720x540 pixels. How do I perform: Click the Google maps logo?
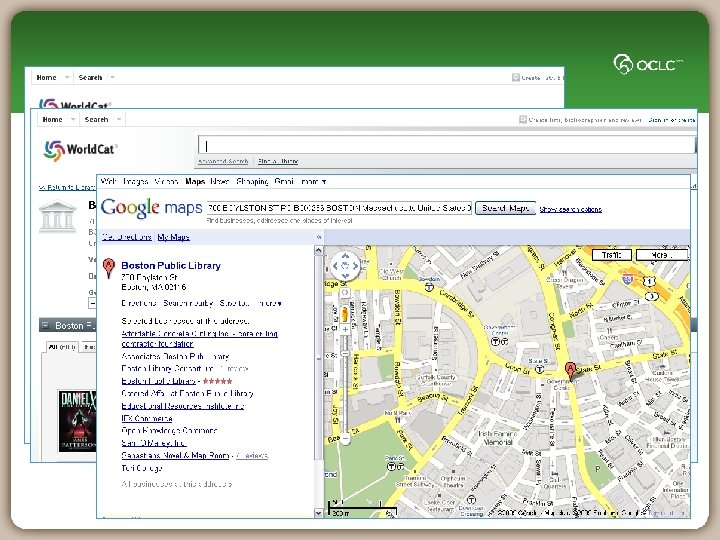(151, 208)
